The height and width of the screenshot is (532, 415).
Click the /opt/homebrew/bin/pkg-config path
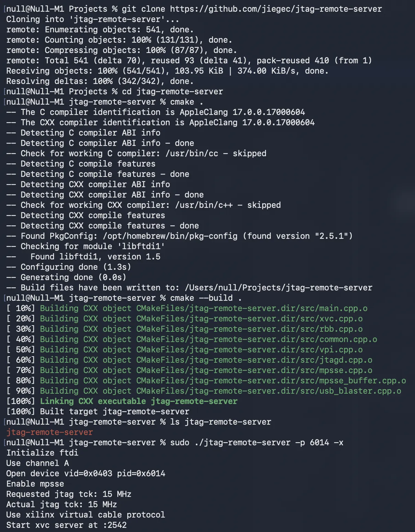click(170, 236)
